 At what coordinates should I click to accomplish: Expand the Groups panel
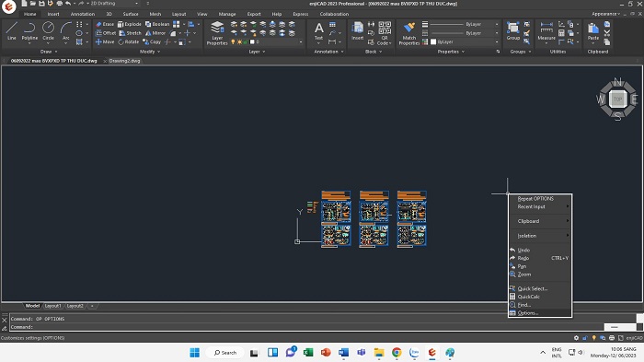point(521,52)
